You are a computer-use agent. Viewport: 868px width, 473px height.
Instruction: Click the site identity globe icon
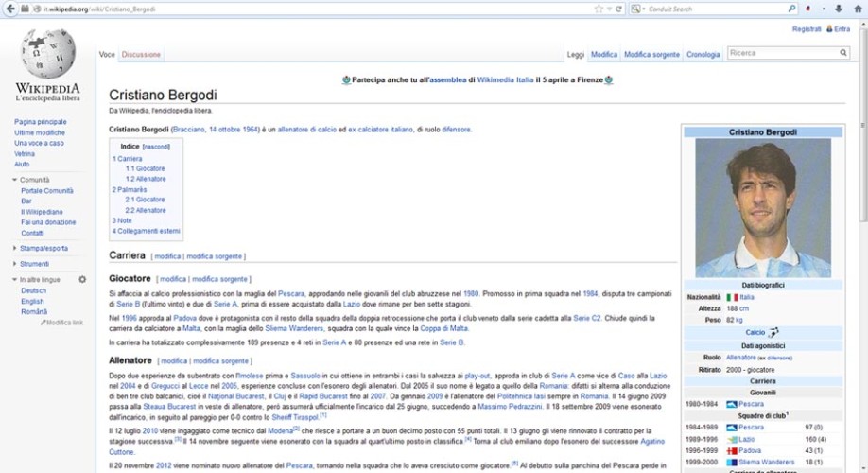tap(38, 9)
